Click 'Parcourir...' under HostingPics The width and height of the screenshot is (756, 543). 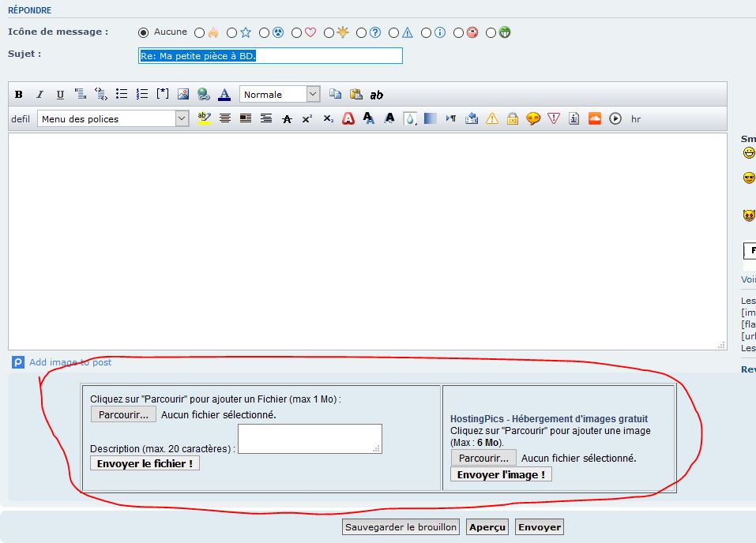(x=483, y=458)
